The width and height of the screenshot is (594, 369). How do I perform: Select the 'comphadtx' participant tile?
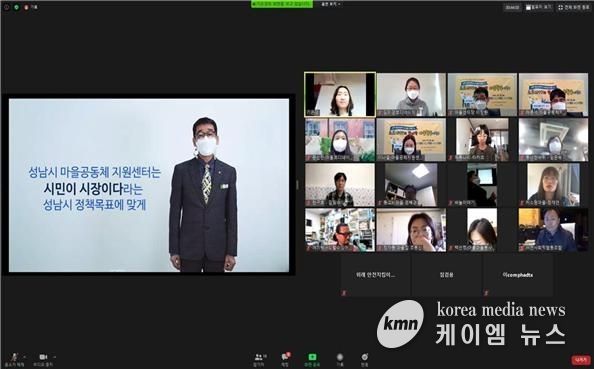pyautogui.click(x=518, y=275)
